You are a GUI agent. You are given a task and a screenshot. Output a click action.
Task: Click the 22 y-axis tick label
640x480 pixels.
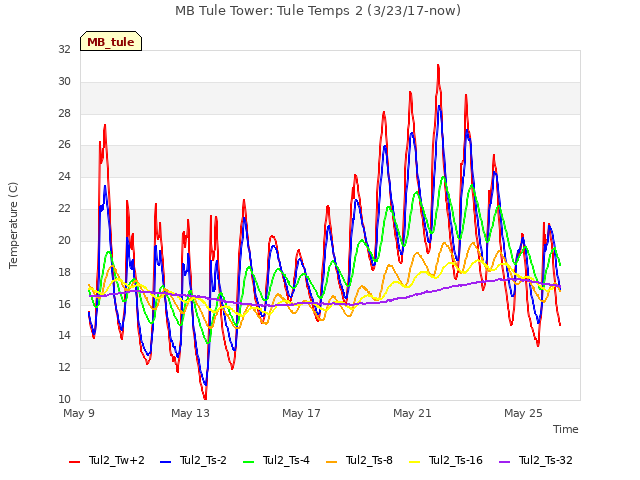point(64,208)
